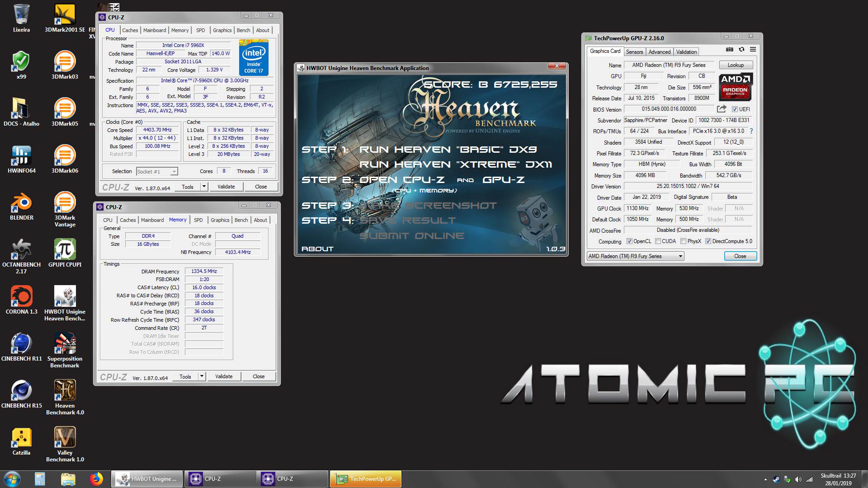Launch 3DMark06 desktop shortcut

click(65, 159)
